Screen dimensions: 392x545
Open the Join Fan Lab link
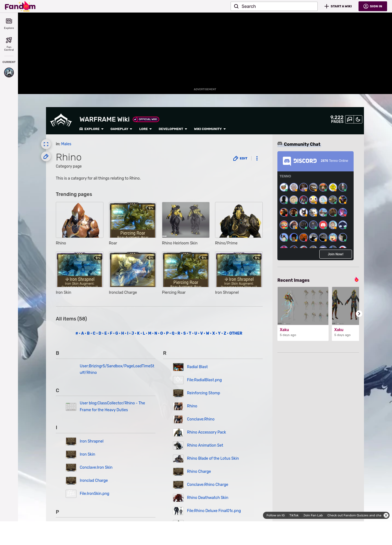[313, 515]
